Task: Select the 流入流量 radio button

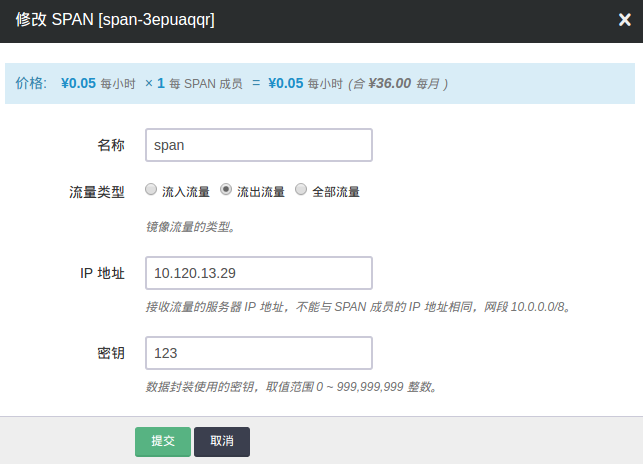Action: 151,190
